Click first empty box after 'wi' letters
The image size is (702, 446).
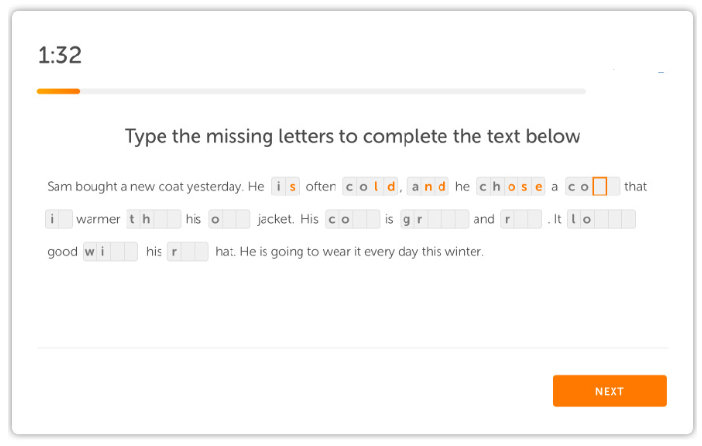tap(117, 252)
